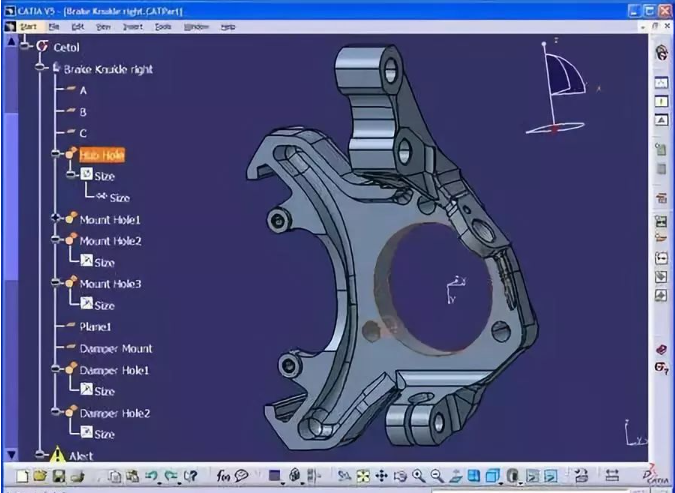Click the What's This help cursor icon
The image size is (675, 493).
(190, 476)
